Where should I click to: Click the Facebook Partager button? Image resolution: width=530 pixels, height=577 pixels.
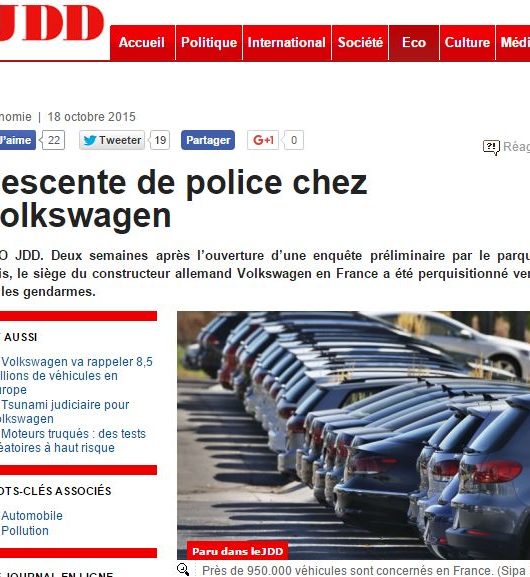pyautogui.click(x=208, y=140)
